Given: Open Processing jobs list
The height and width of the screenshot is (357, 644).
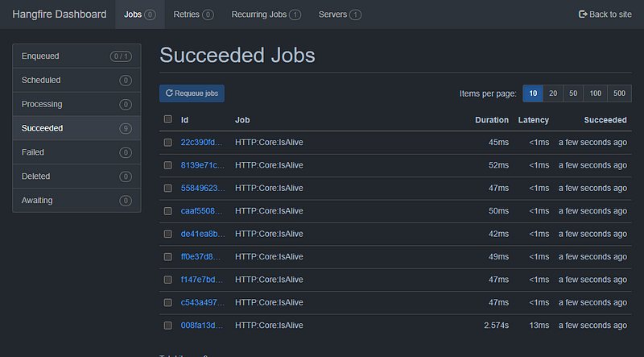Looking at the screenshot, I should click(x=76, y=104).
